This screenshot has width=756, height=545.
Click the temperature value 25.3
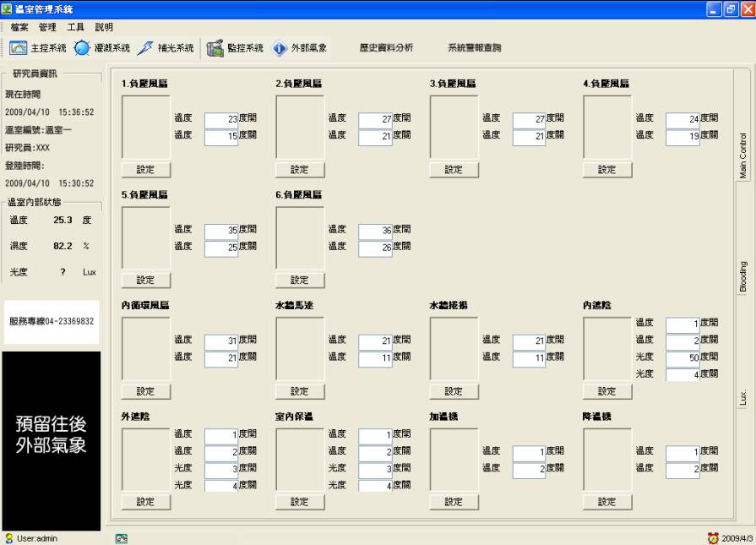click(x=63, y=220)
